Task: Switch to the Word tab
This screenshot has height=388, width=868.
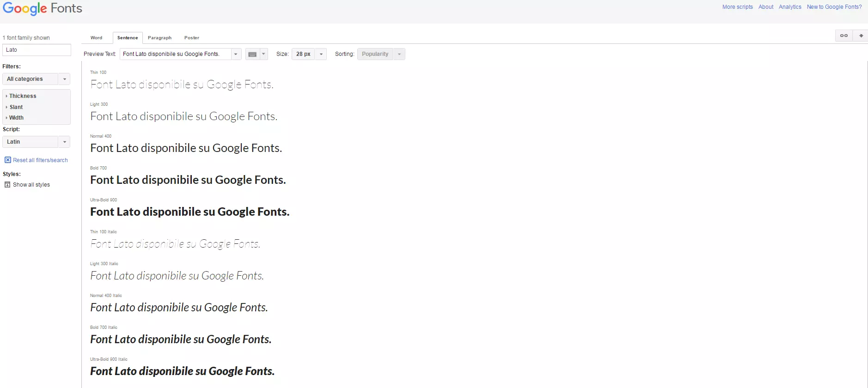Action: 97,38
